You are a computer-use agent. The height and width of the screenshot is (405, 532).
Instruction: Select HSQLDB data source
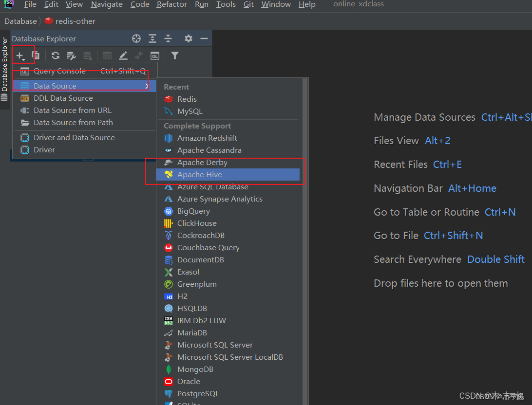[228, 309]
